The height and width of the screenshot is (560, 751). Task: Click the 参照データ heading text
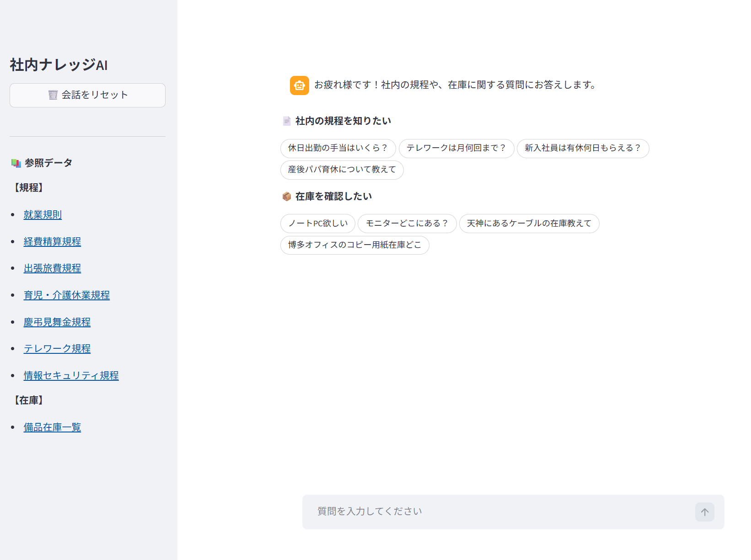[x=48, y=163]
